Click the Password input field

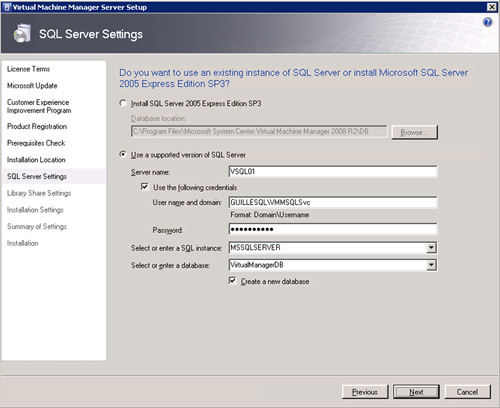(x=333, y=229)
